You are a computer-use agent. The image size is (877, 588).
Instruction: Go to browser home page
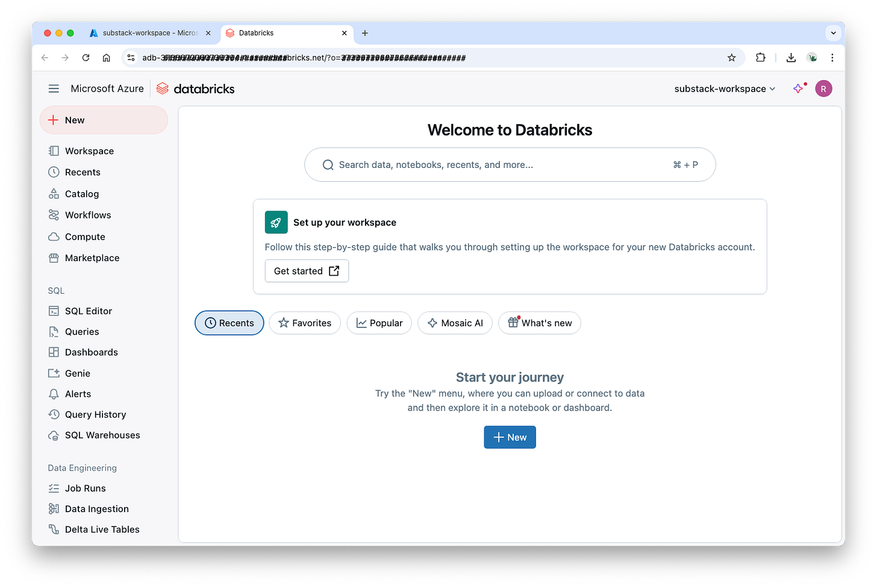pyautogui.click(x=106, y=58)
